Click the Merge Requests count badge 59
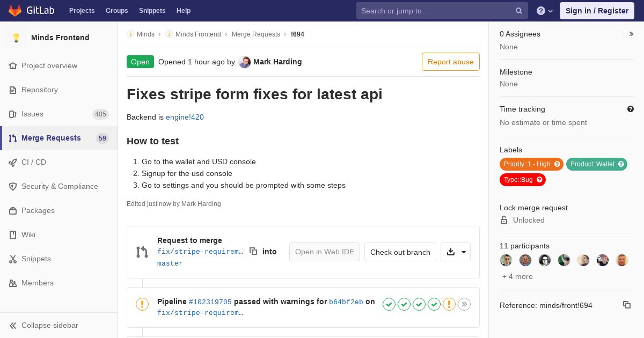This screenshot has width=644, height=338. [103, 138]
